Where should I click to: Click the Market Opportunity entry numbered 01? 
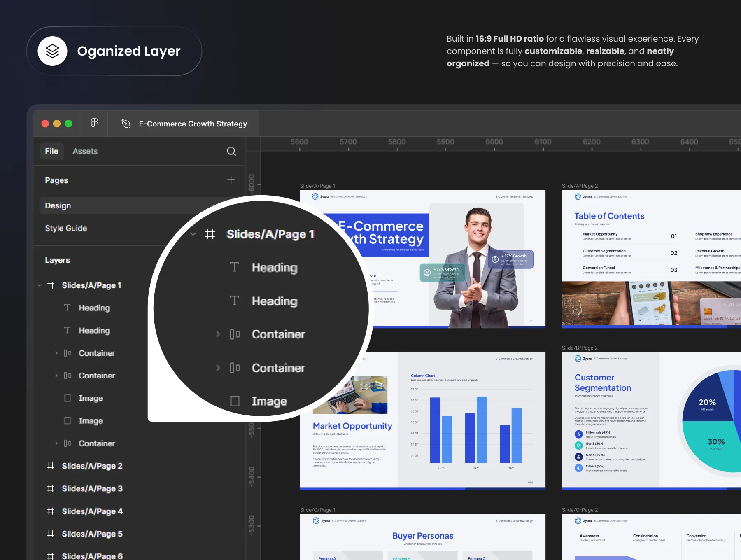pos(630,236)
